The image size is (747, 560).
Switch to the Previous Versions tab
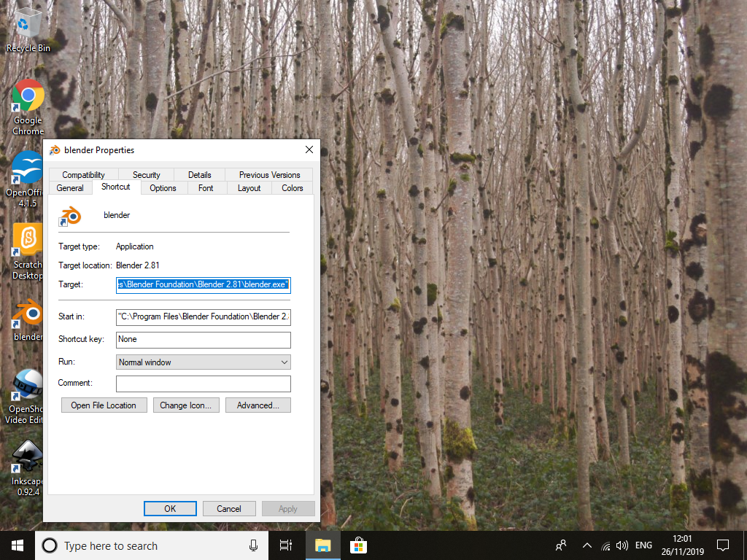click(x=269, y=175)
